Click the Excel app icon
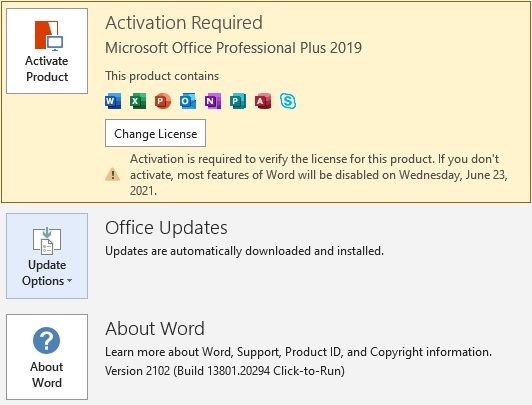The width and height of the screenshot is (532, 405). 138,101
